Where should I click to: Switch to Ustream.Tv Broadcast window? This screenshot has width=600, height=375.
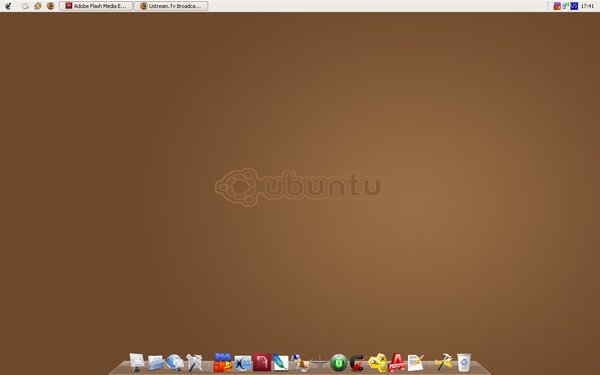pyautogui.click(x=171, y=6)
